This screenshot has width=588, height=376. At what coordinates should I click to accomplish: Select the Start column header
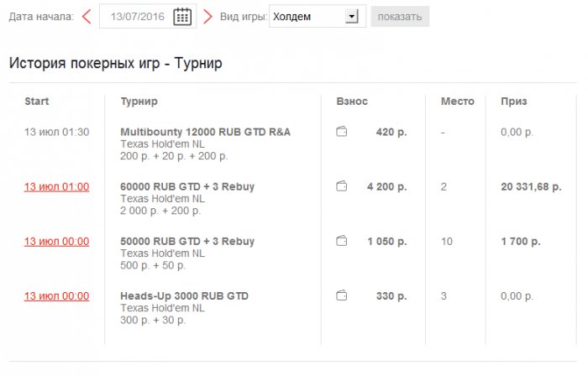(x=37, y=101)
